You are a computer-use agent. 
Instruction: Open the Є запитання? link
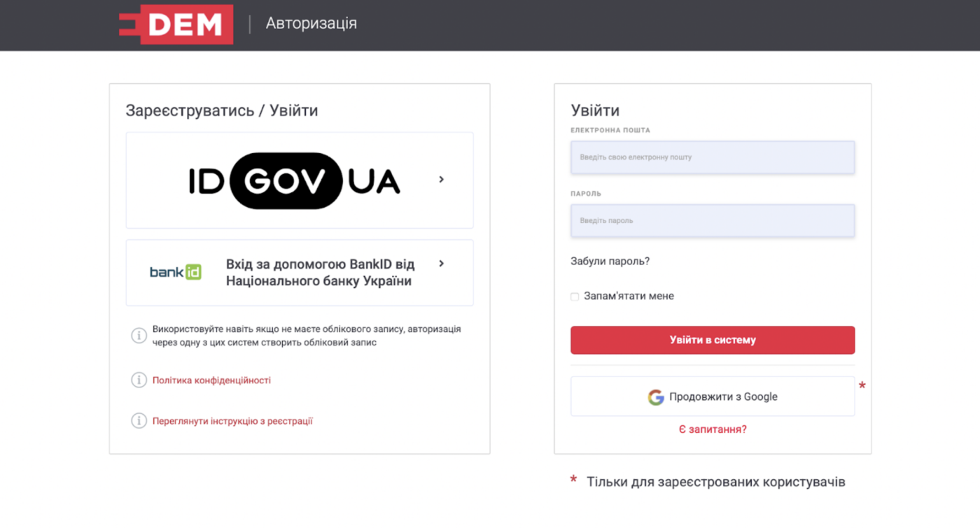click(x=713, y=429)
